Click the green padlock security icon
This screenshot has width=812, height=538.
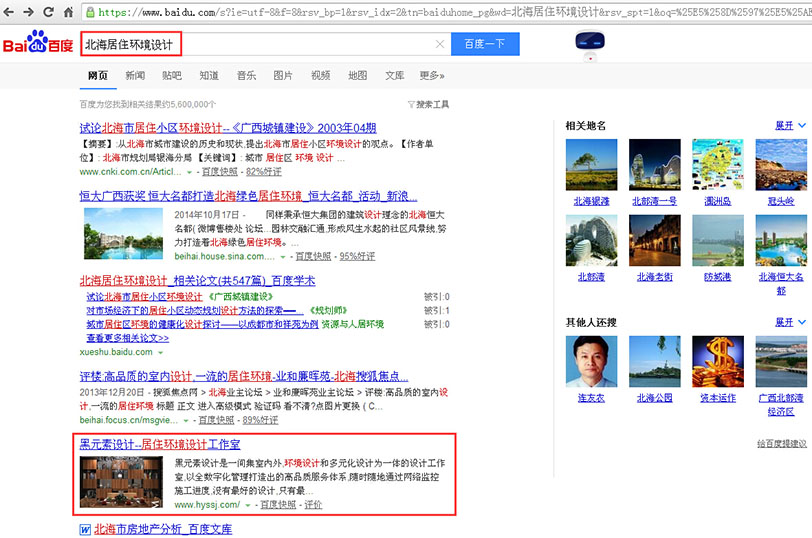point(90,12)
